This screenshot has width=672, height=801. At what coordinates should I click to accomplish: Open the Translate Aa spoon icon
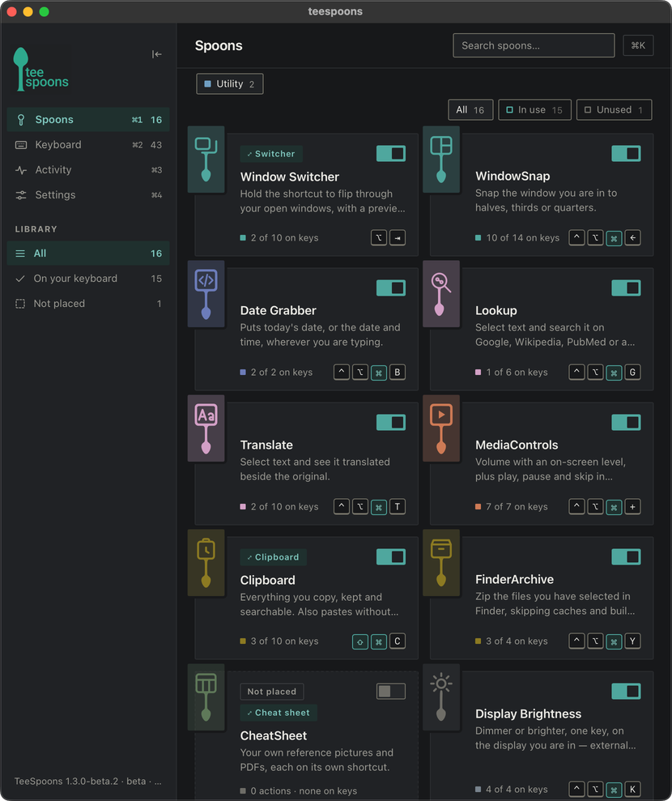pos(206,428)
